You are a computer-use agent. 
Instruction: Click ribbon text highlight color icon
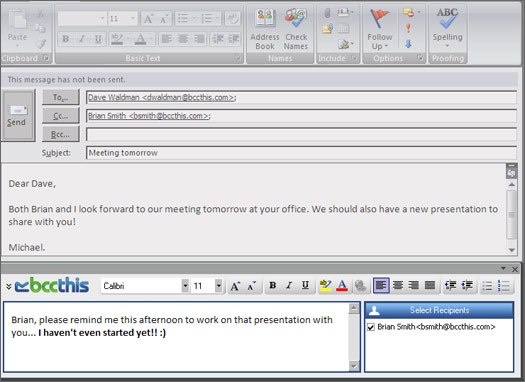point(117,39)
